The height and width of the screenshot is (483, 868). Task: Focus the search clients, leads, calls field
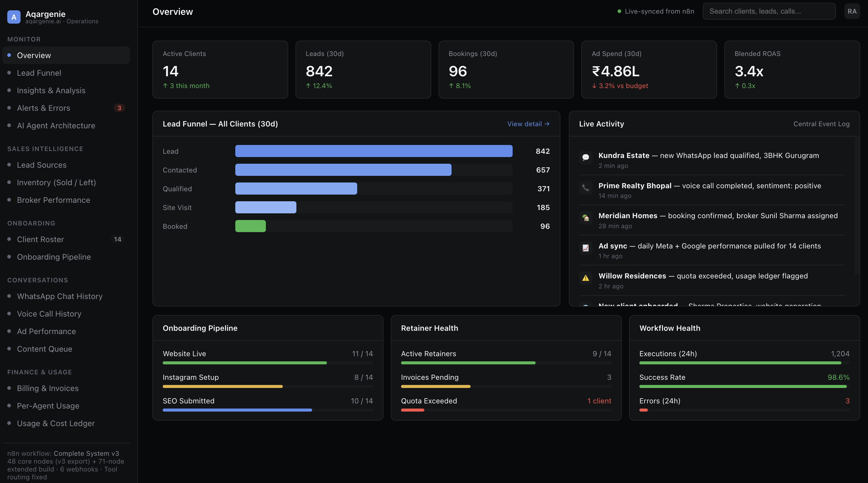tap(769, 11)
